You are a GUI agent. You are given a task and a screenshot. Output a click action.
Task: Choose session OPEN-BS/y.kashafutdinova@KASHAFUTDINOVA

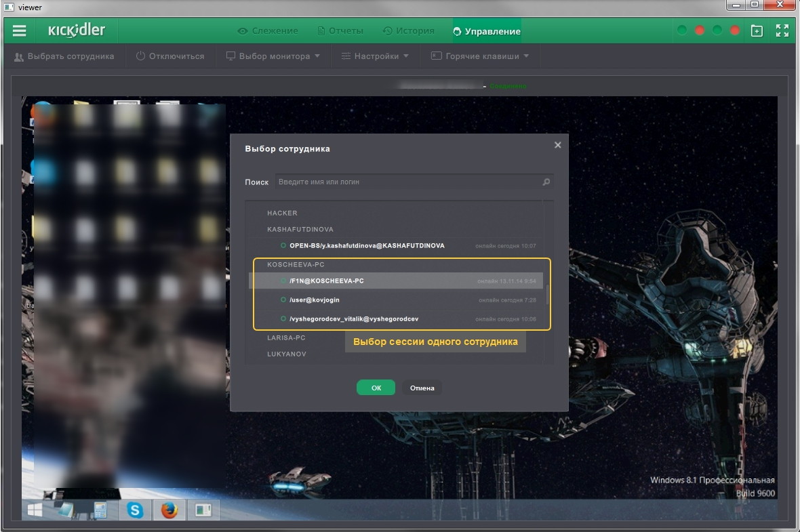(395, 246)
